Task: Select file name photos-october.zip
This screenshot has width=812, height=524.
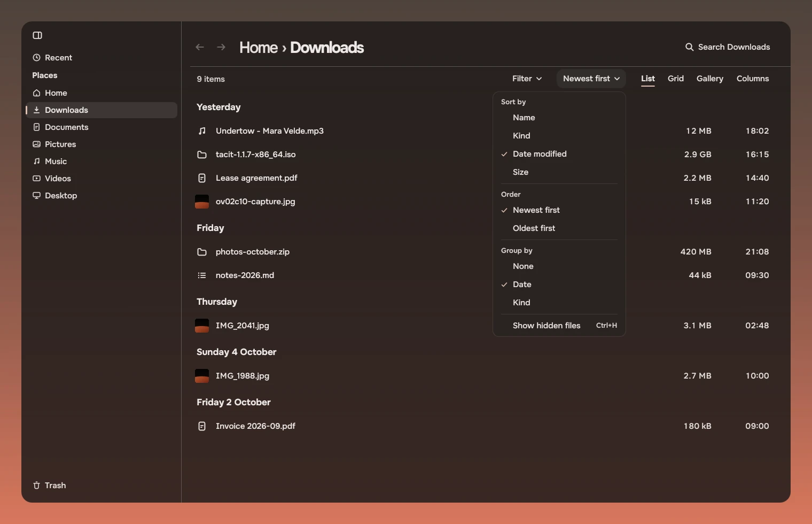Action: pos(253,252)
